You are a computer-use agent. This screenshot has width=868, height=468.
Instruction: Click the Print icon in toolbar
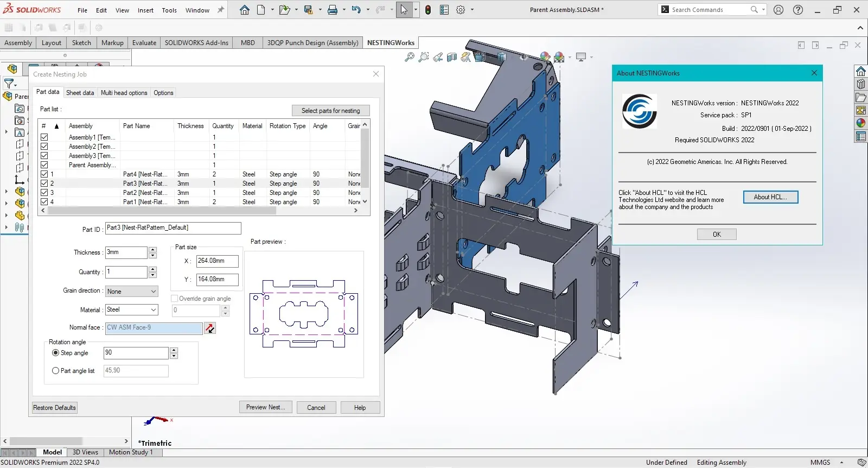(x=333, y=10)
